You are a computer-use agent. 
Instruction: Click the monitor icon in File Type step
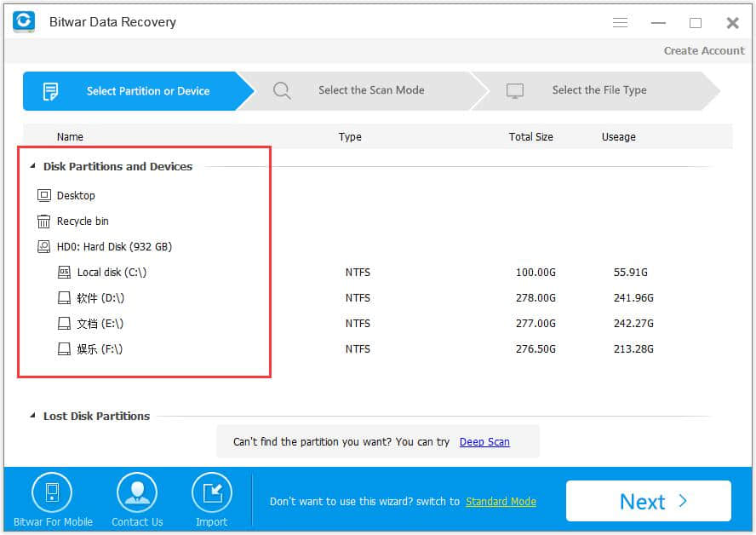coord(515,90)
